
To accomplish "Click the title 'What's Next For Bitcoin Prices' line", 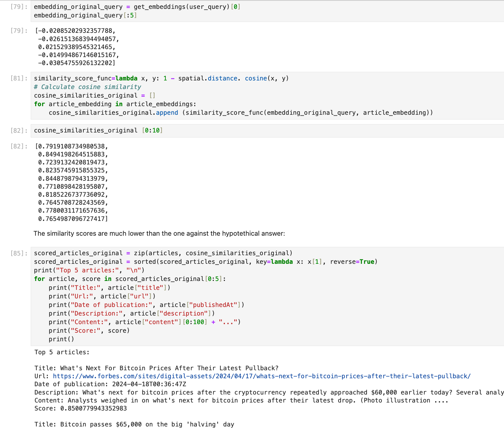I will (156, 368).
